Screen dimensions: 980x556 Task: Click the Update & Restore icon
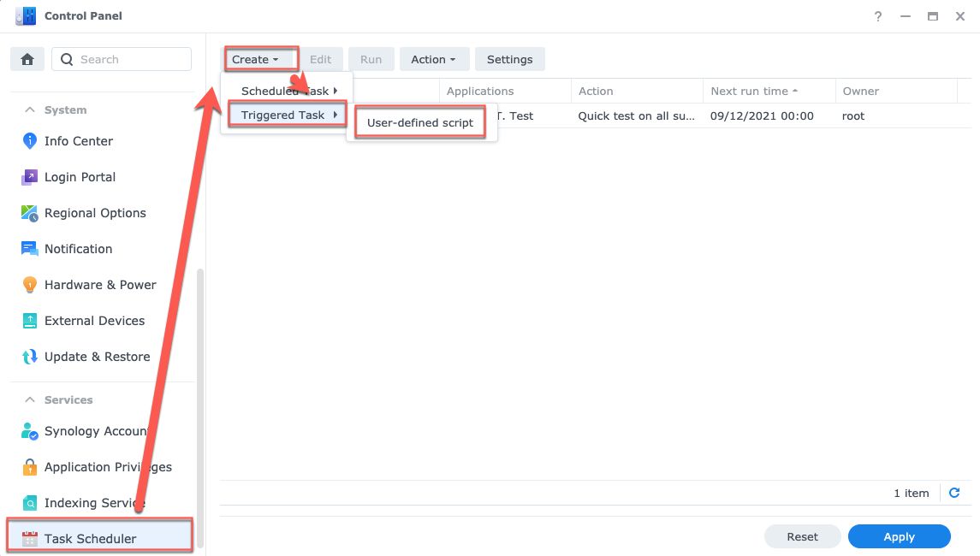[30, 357]
